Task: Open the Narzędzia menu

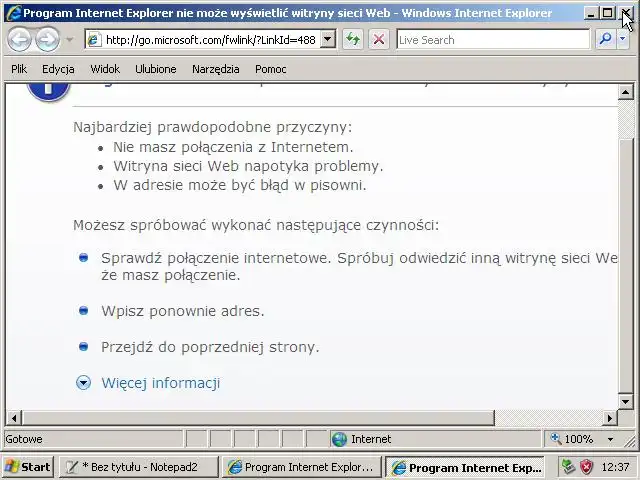Action: (x=216, y=69)
